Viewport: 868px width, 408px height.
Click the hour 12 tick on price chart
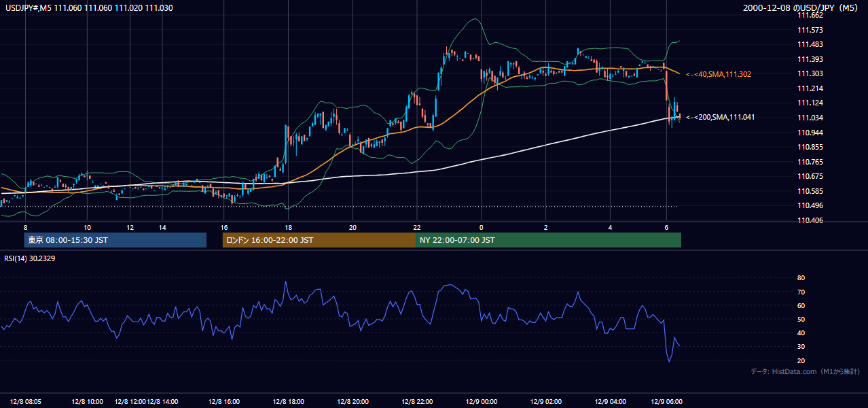click(130, 227)
